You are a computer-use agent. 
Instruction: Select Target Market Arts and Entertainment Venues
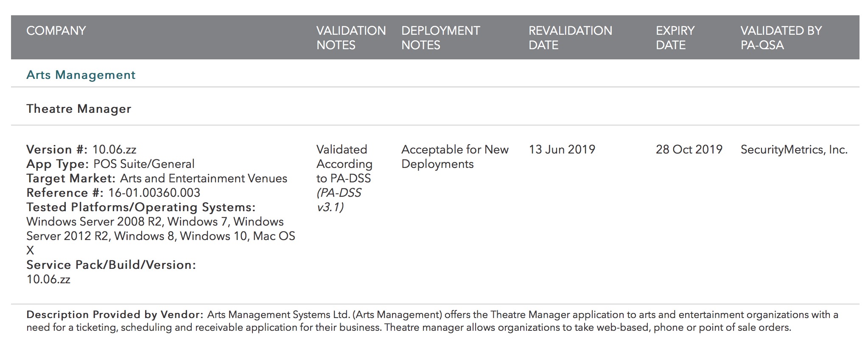coord(157,179)
